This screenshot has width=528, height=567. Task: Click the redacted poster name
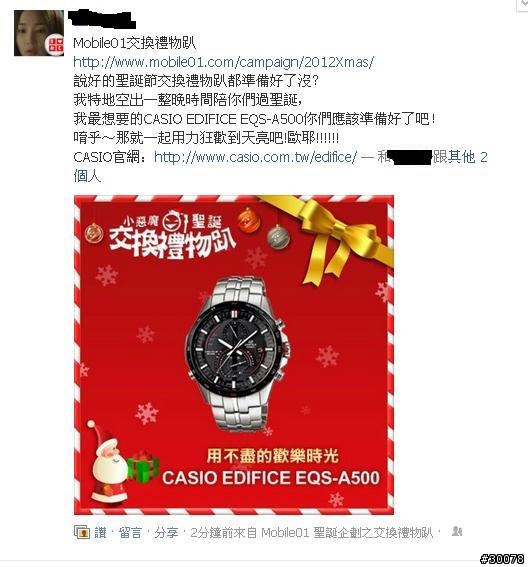coord(101,20)
